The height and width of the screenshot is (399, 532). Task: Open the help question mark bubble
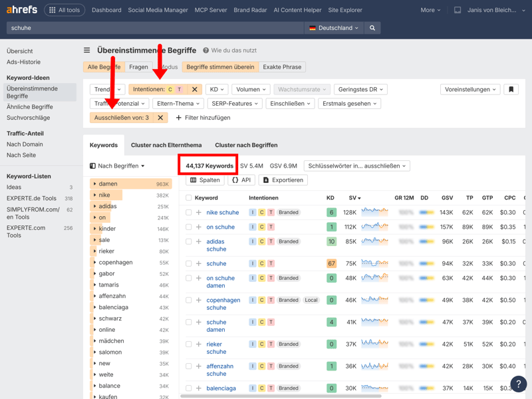pos(518,384)
